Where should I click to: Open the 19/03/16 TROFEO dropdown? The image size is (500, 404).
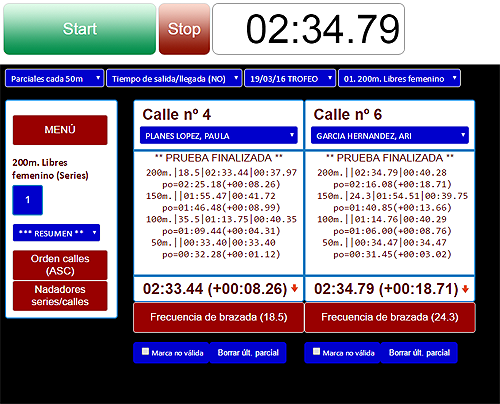[x=290, y=78]
